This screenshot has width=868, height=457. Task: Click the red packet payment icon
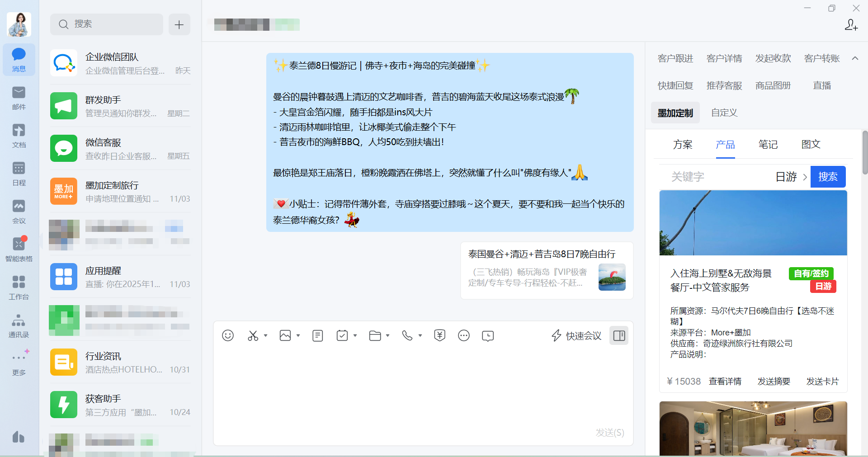tap(439, 335)
